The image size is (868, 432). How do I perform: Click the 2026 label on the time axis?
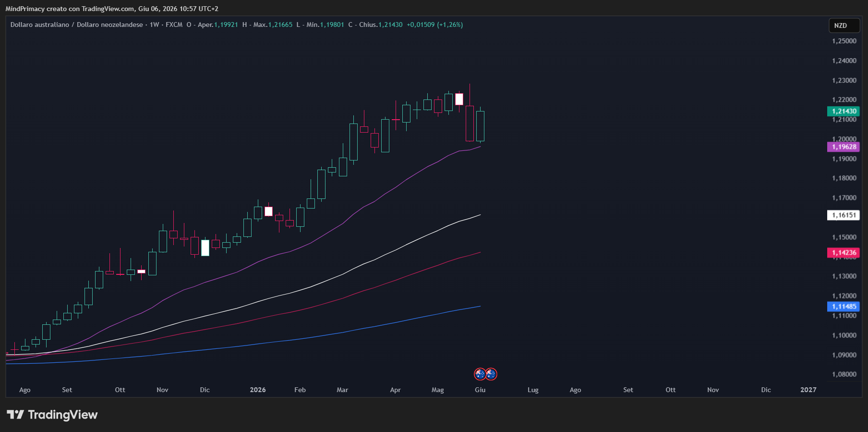(x=258, y=390)
